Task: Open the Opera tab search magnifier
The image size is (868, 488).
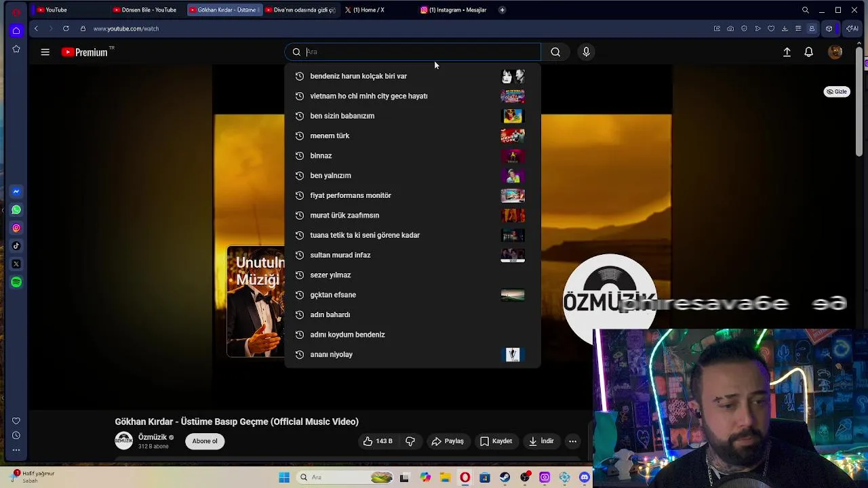Action: tap(805, 9)
